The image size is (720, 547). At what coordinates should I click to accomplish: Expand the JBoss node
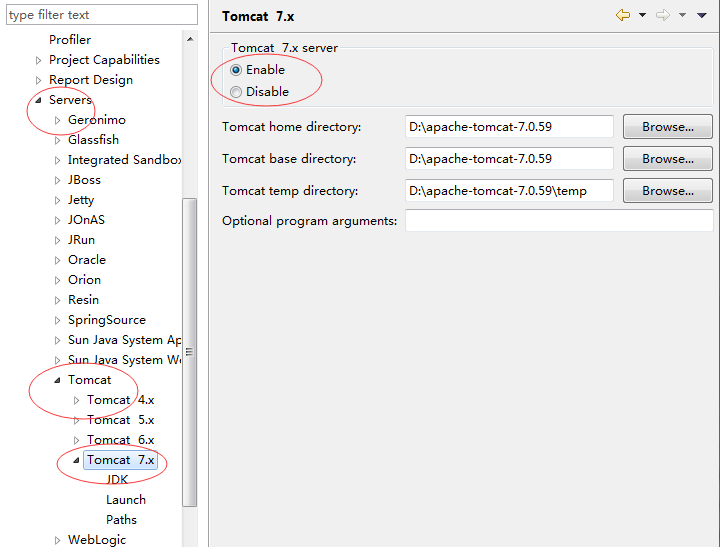pyautogui.click(x=57, y=180)
